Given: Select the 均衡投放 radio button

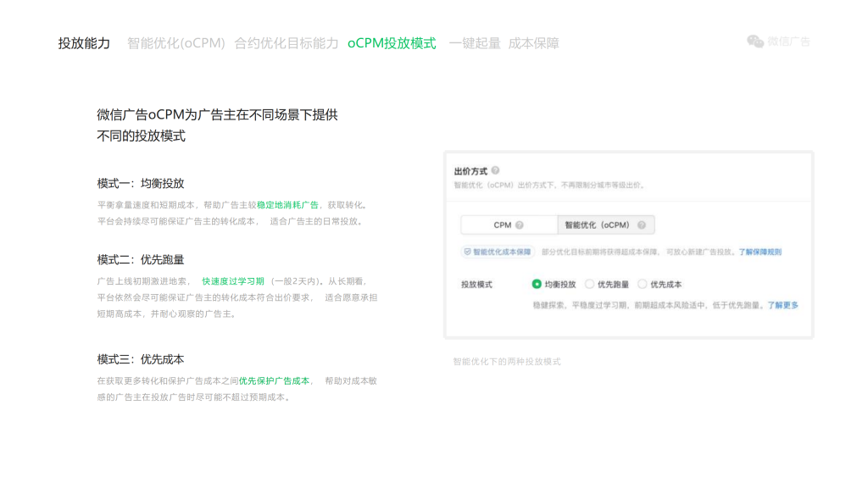Looking at the screenshot, I should tap(537, 284).
